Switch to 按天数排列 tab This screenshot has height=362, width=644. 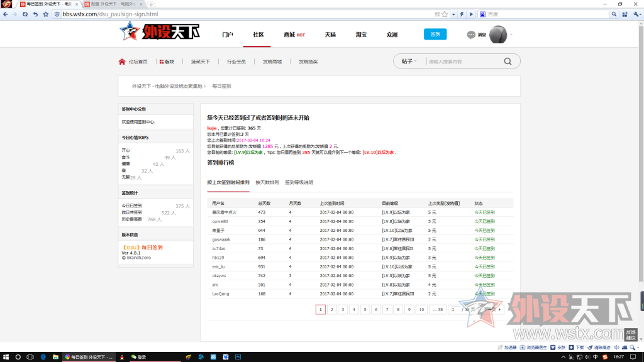click(267, 182)
